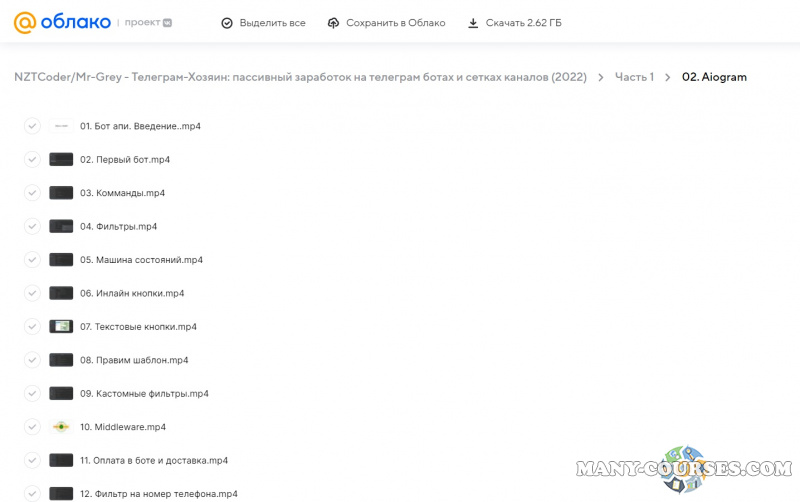This screenshot has width=800, height=502.
Task: Check the 11. Оплата в боте file
Action: (32, 461)
